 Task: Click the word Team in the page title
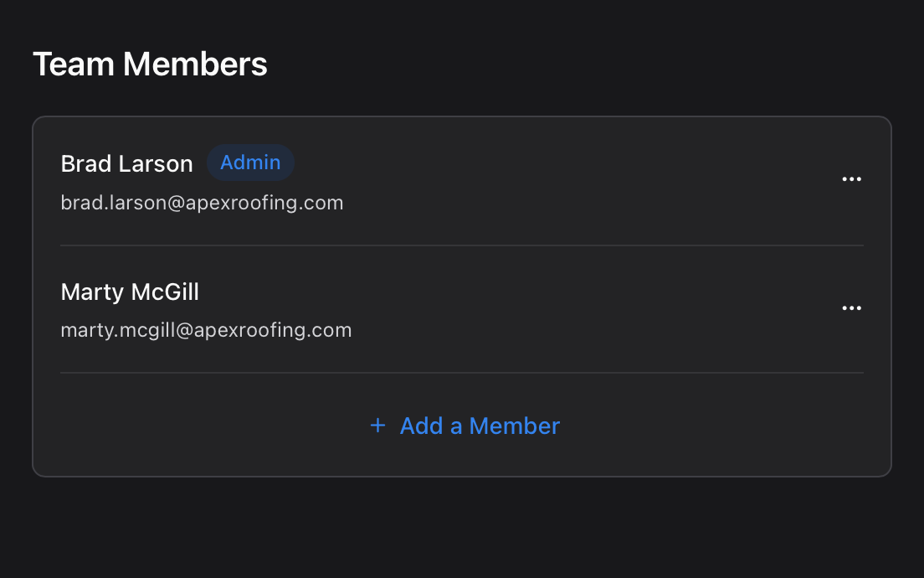74,65
